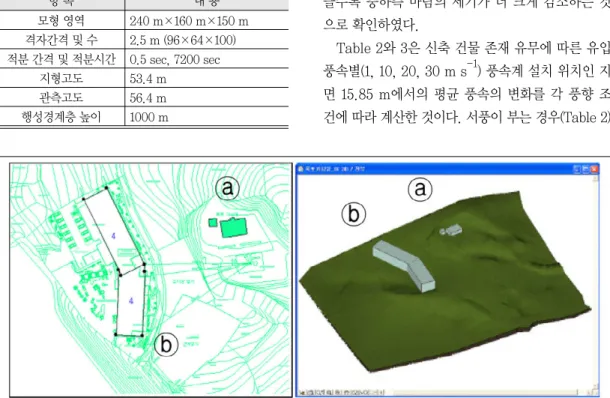This screenshot has height=398, width=610.
Task: Click the small green square beside the green building
Action: [x=212, y=223]
